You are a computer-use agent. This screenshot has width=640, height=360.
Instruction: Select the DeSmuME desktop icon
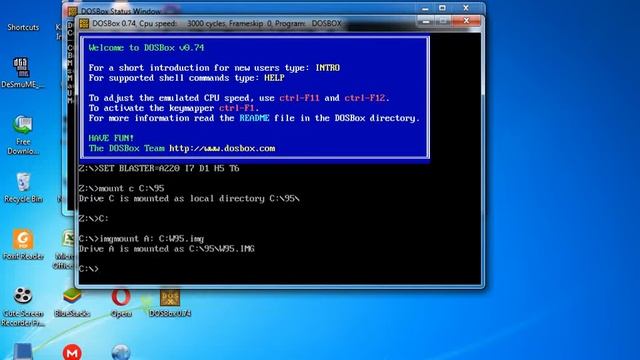point(22,73)
